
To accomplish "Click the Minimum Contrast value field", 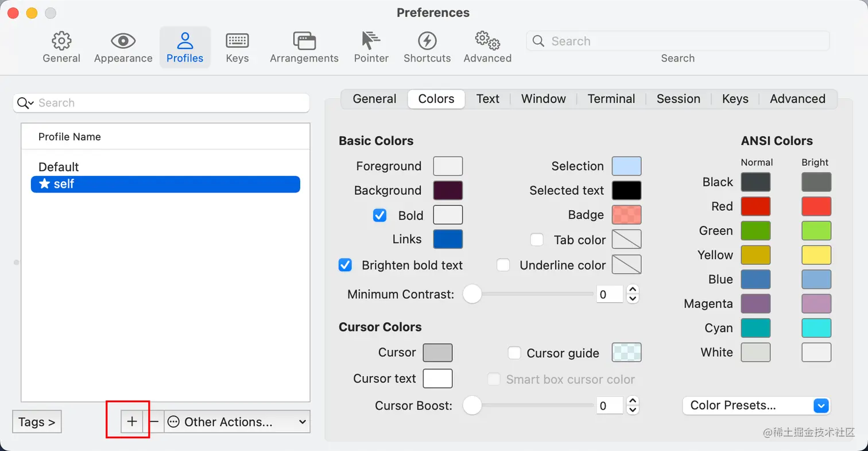I will click(610, 294).
